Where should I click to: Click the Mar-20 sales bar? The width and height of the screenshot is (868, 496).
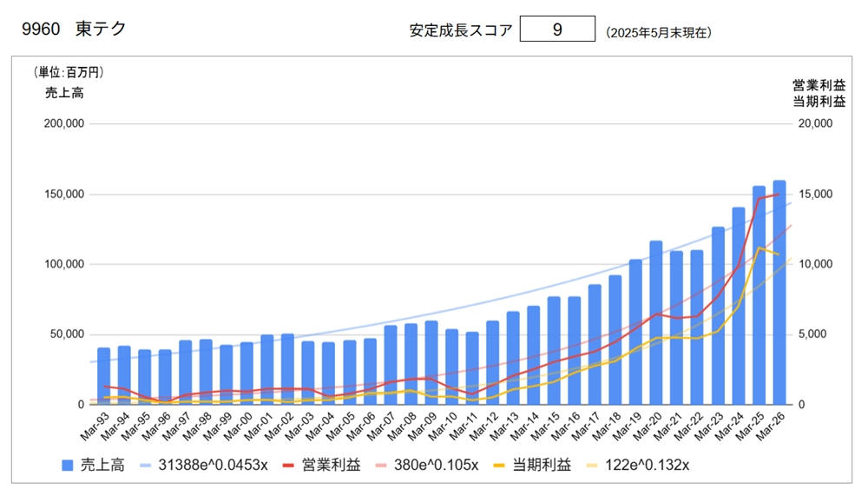[x=656, y=322]
